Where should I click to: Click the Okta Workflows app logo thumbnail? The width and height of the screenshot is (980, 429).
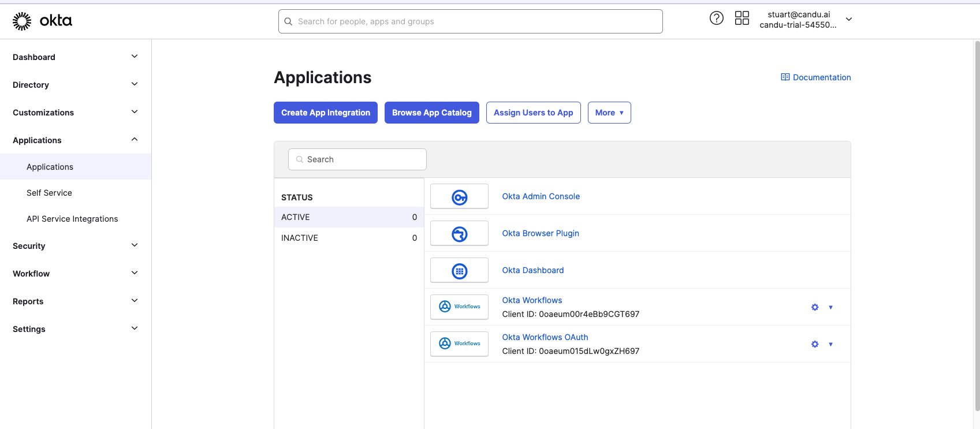point(459,307)
